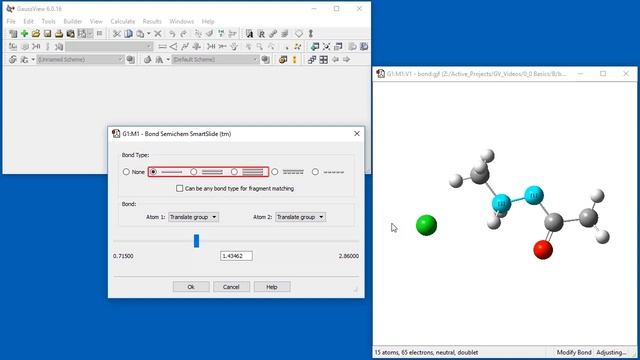The width and height of the screenshot is (640, 360).
Task: Open a file with the yellow folder icon
Action: click(x=36, y=33)
